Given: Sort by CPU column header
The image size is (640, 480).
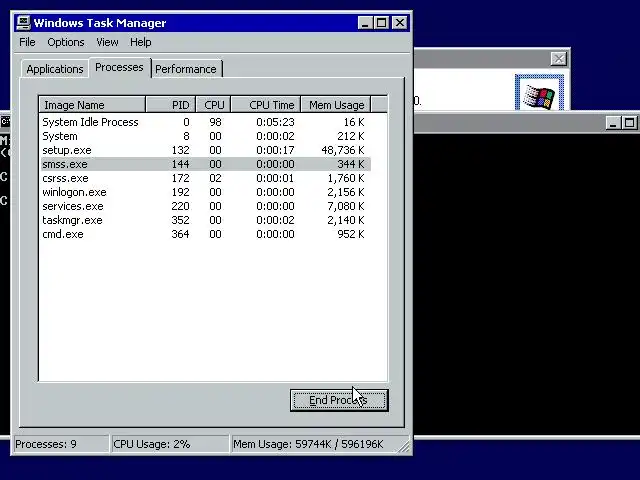Looking at the screenshot, I should 213,105.
